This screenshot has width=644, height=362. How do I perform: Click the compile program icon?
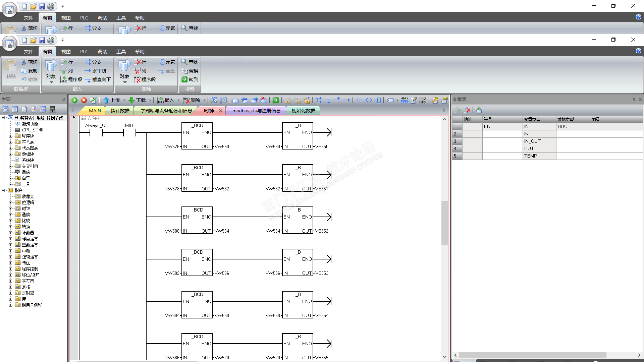(93, 100)
